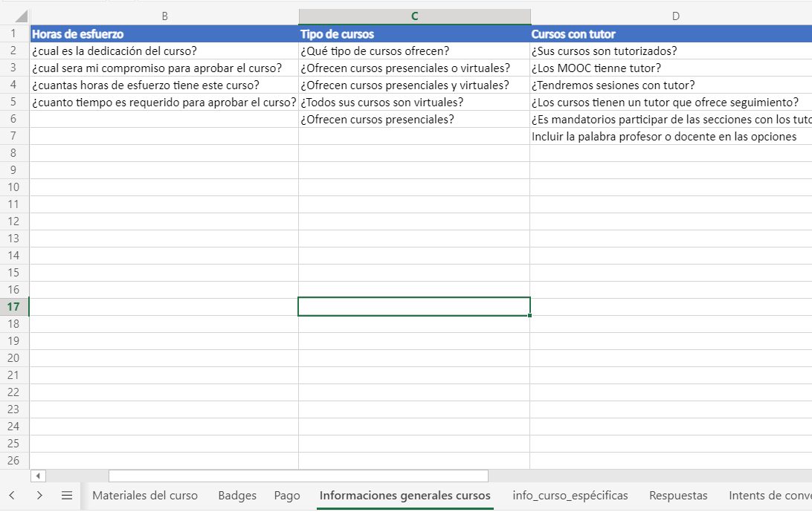This screenshot has width=812, height=515.
Task: Click the horizontal scrollbar thumb
Action: click(x=297, y=476)
